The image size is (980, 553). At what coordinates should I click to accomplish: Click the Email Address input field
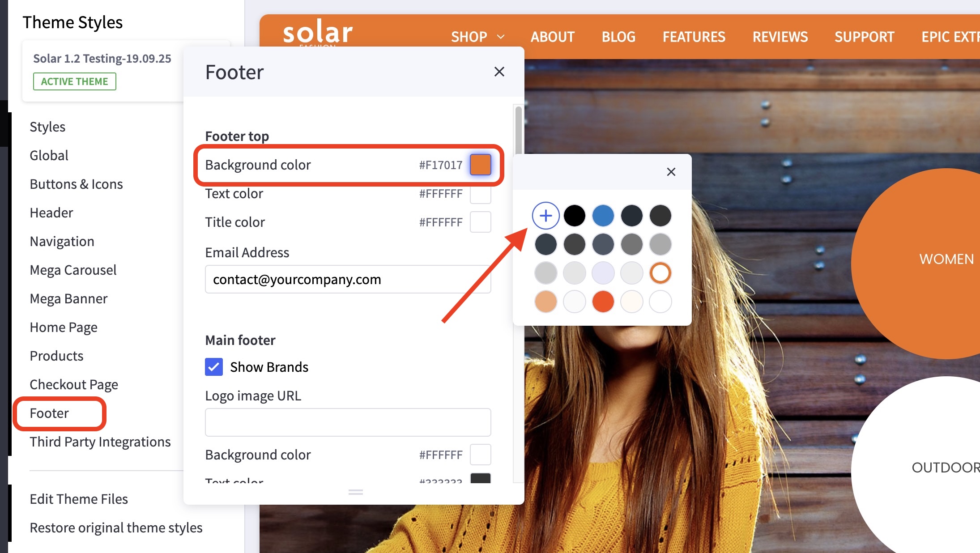click(348, 279)
